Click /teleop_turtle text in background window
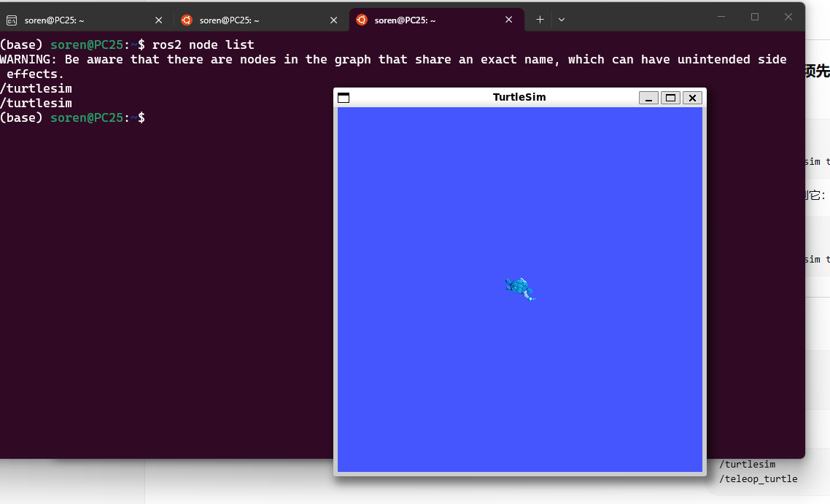Image resolution: width=830 pixels, height=504 pixels. coord(758,478)
